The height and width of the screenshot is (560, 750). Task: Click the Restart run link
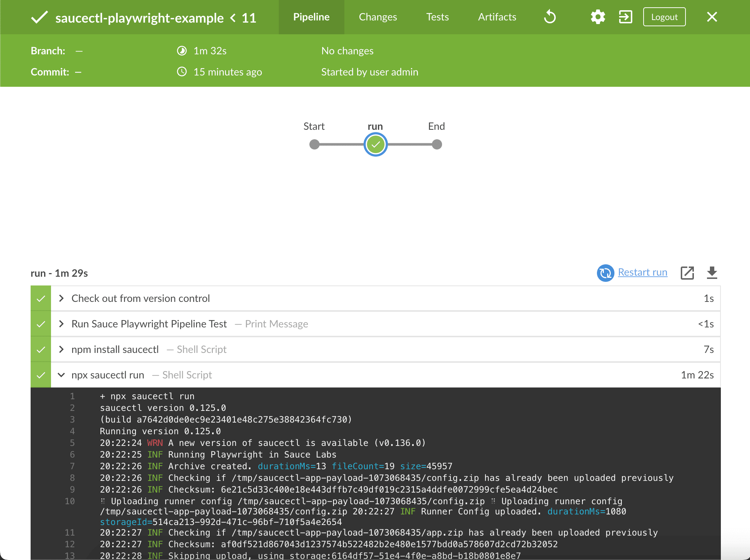[642, 272]
